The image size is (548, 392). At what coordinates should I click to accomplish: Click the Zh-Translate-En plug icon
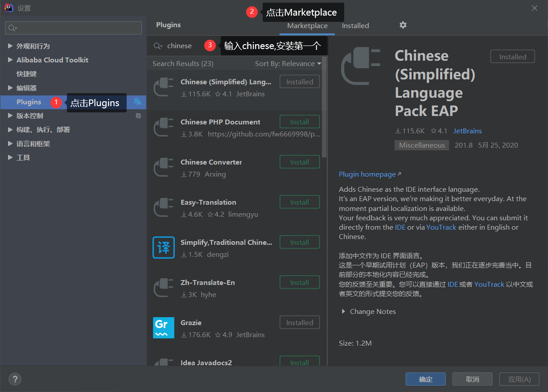coord(164,288)
